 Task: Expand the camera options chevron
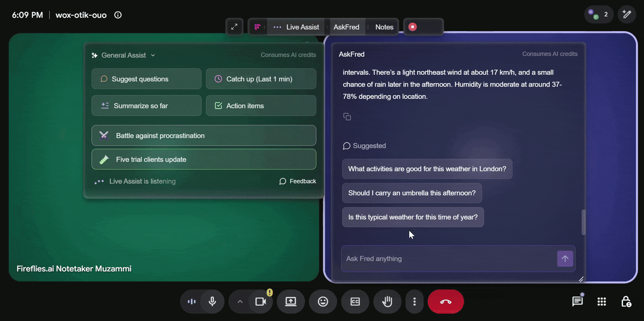[x=240, y=302]
